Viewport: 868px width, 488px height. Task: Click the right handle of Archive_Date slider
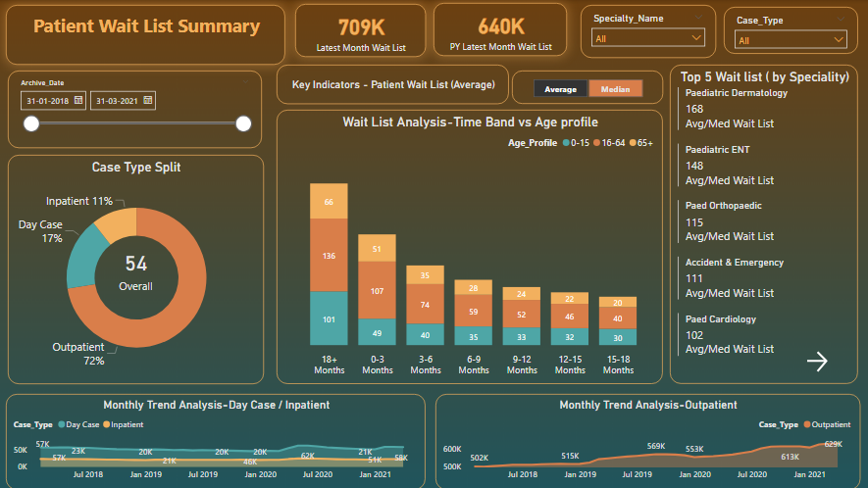click(x=243, y=123)
